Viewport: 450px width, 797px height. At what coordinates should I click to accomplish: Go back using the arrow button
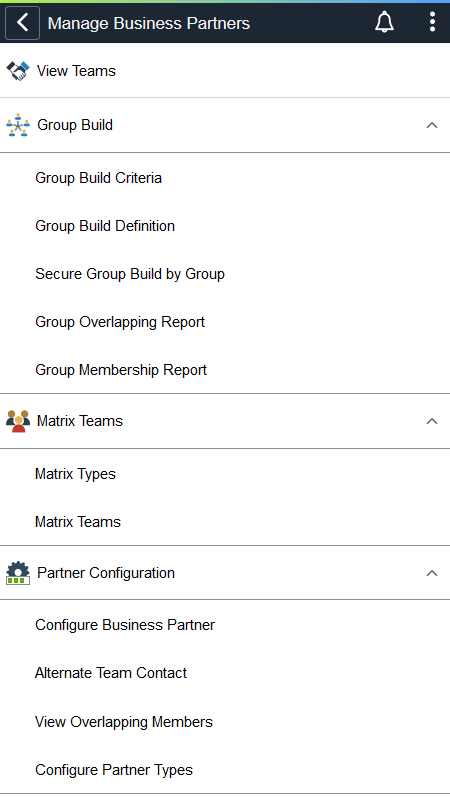point(22,23)
